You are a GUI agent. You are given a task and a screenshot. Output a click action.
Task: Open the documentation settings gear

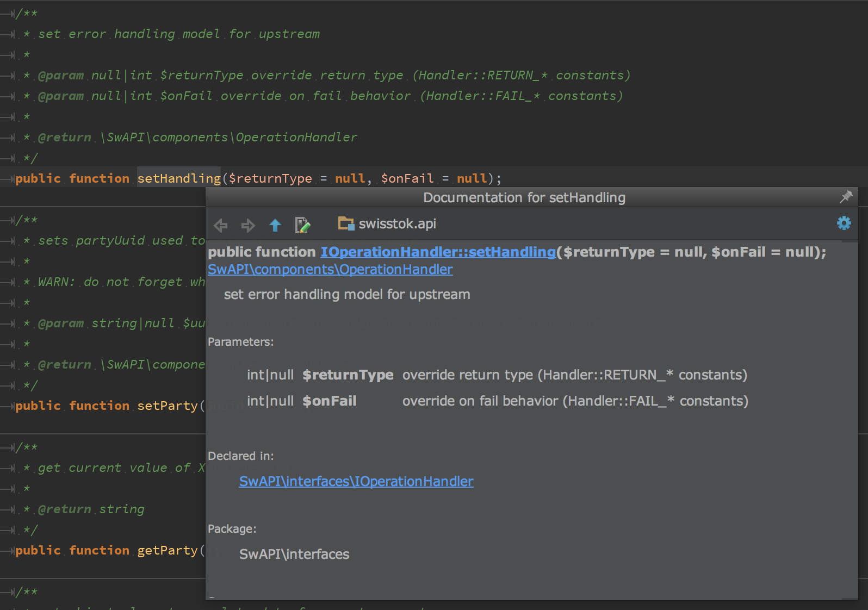click(x=844, y=223)
